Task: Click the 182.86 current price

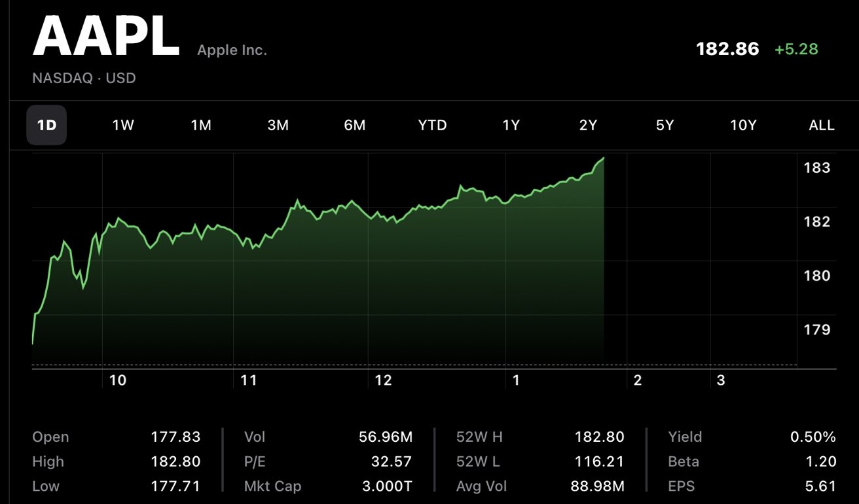Action: click(x=727, y=49)
